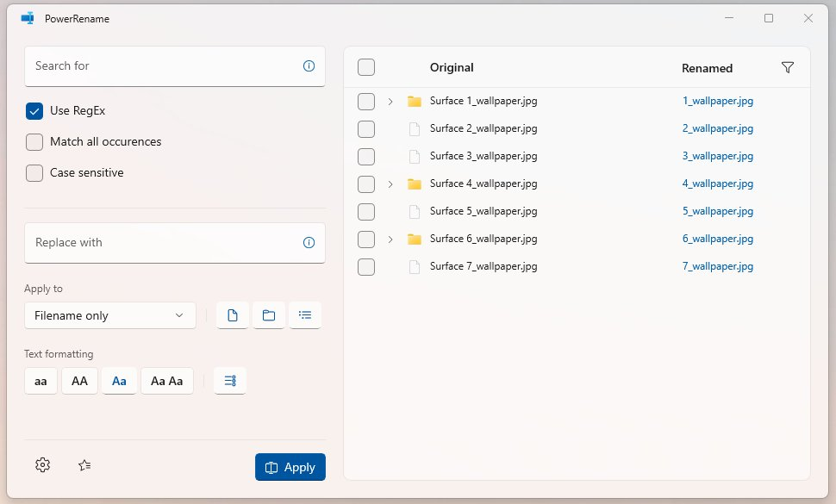836x504 pixels.
Task: Open PowerRename settings gear
Action: tap(42, 465)
